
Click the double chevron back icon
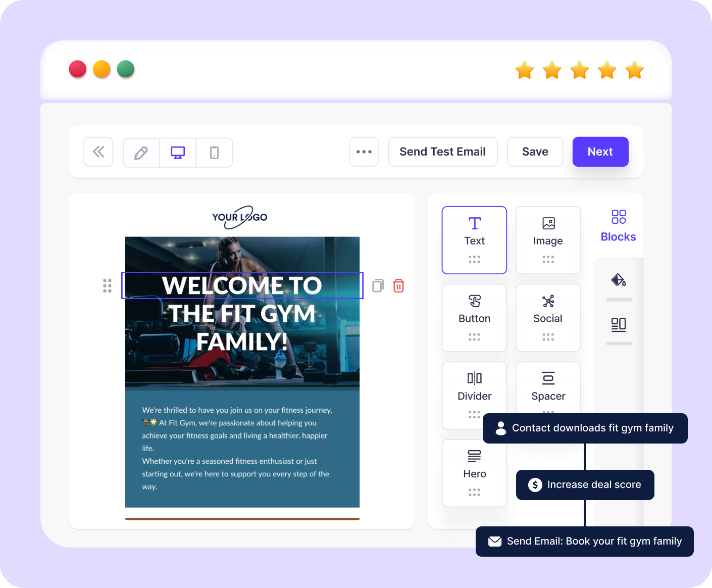click(98, 152)
